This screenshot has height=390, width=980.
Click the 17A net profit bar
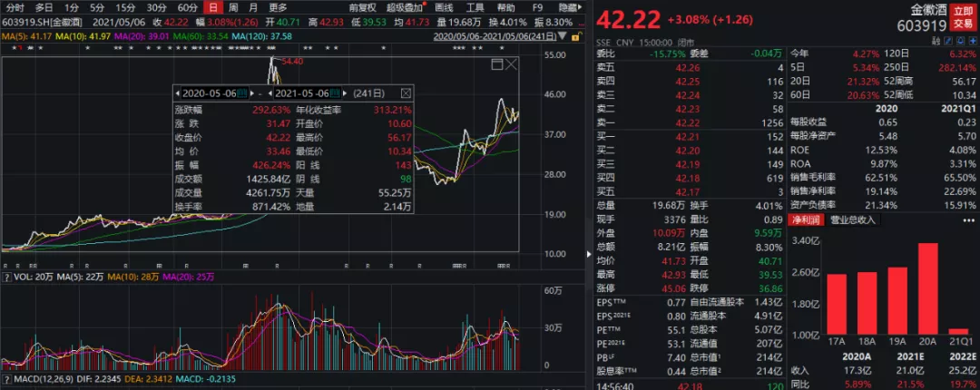click(837, 304)
